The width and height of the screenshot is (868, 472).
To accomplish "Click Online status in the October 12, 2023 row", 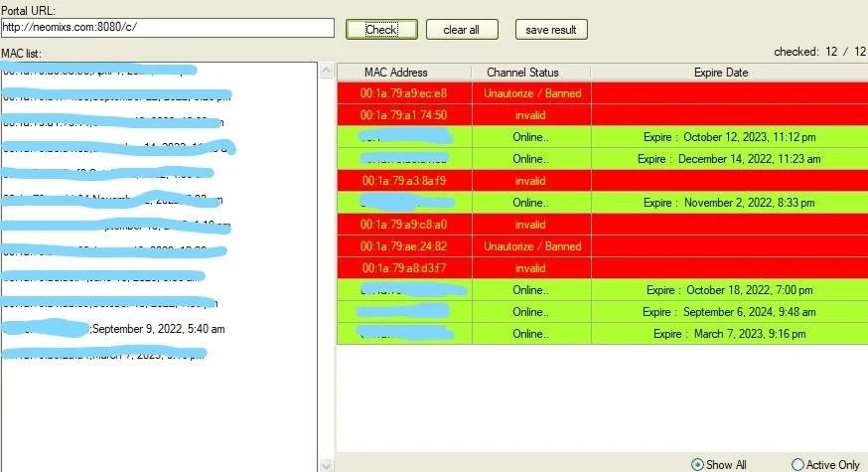I will 530,137.
